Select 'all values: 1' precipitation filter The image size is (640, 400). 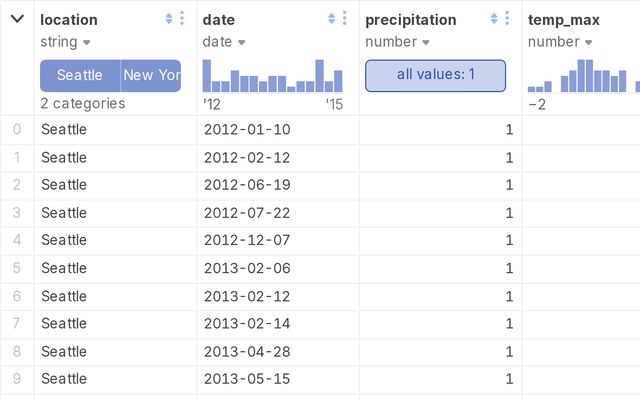tap(435, 75)
